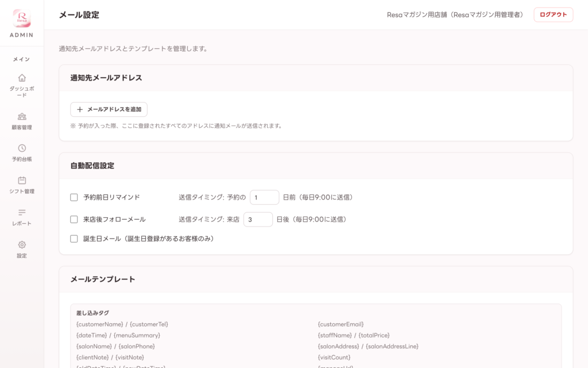The image size is (588, 368).
Task: Select 顧客管理 sidebar label
Action: 22,127
